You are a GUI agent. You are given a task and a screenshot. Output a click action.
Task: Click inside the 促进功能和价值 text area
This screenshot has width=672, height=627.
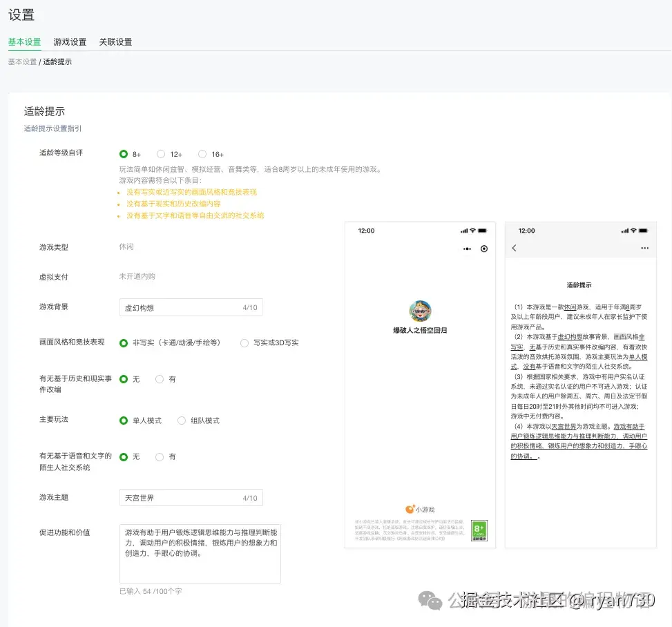tap(200, 552)
